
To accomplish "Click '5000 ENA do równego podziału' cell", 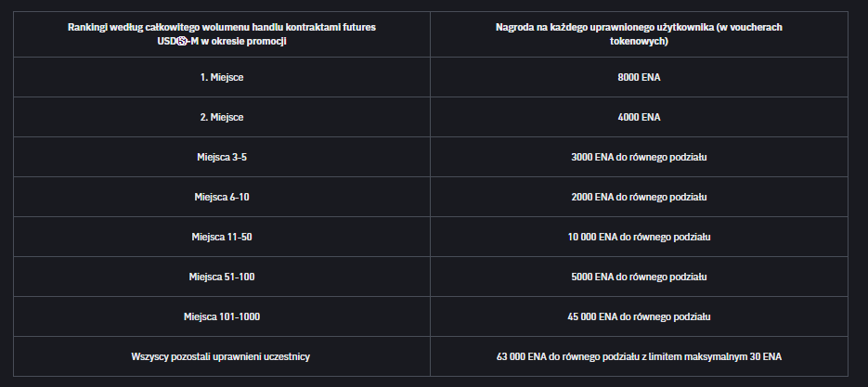I will click(x=639, y=277).
